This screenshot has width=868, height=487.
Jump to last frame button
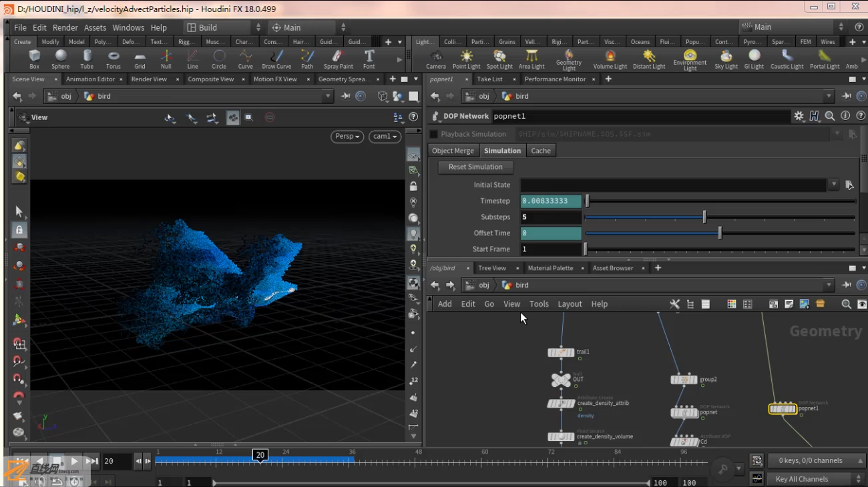pyautogui.click(x=92, y=461)
